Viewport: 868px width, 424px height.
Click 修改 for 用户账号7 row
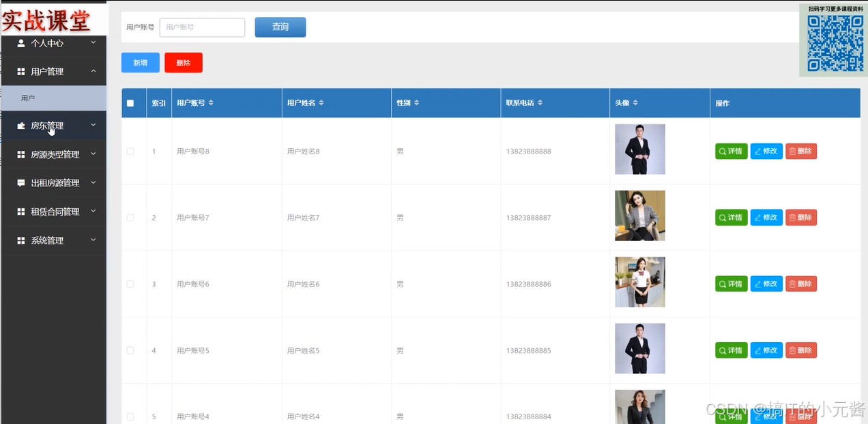pyautogui.click(x=766, y=218)
